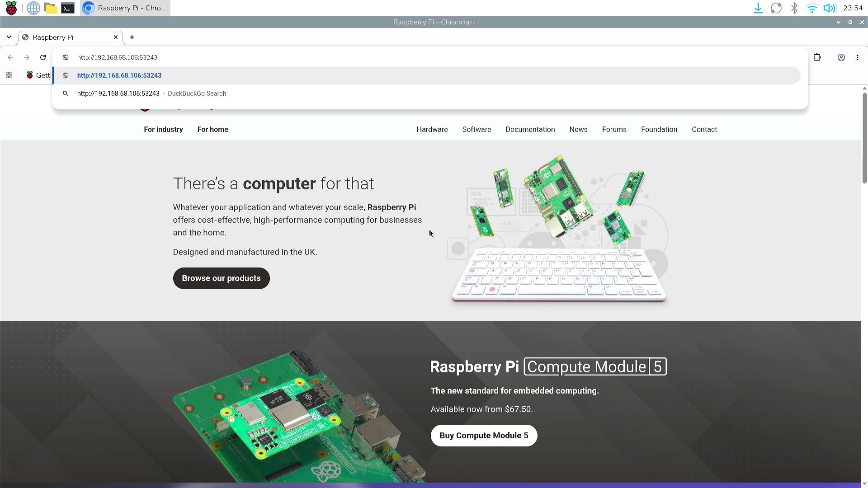The width and height of the screenshot is (868, 488).
Task: Open a new tab with the plus button
Action: (132, 37)
